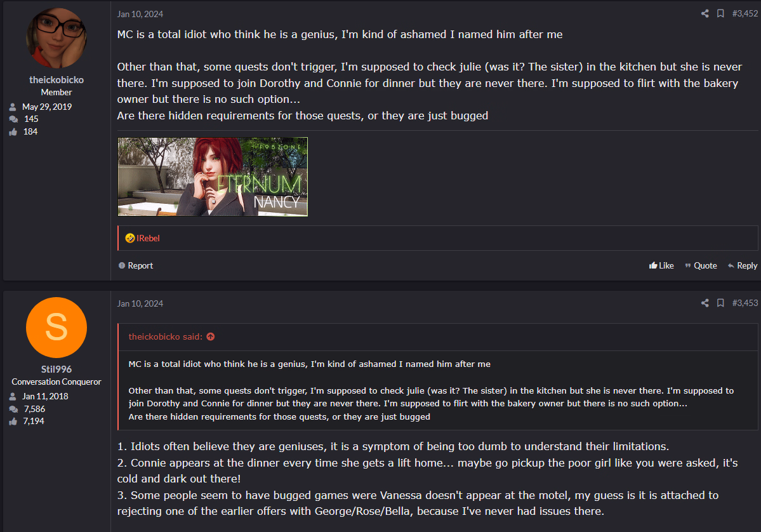
Task: Click share icon on post #3,452
Action: tap(705, 13)
